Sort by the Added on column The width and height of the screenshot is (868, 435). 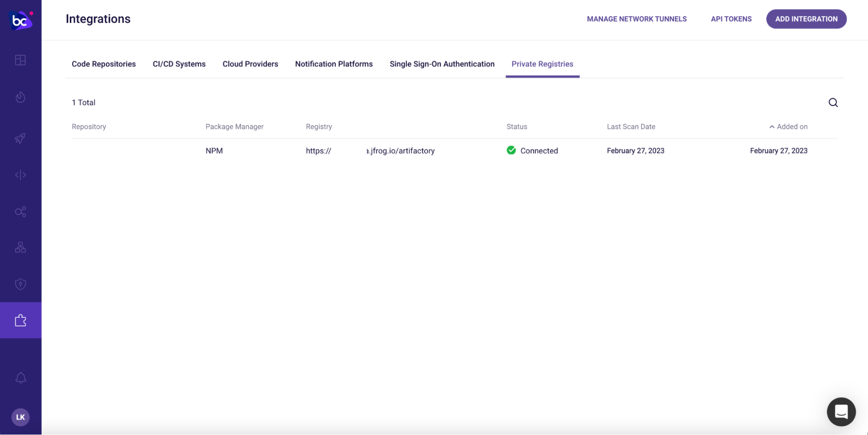pos(788,127)
